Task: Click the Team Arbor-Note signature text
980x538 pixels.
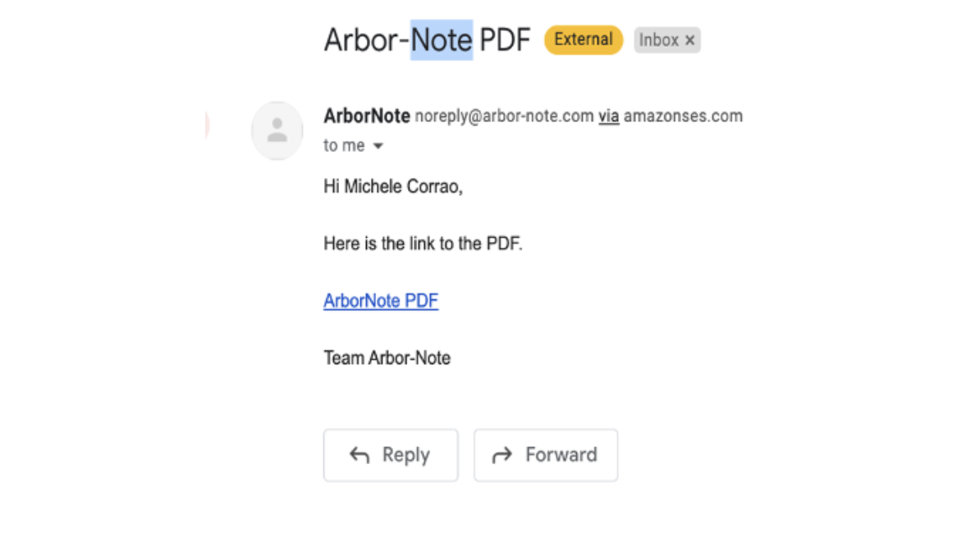Action: coord(387,358)
